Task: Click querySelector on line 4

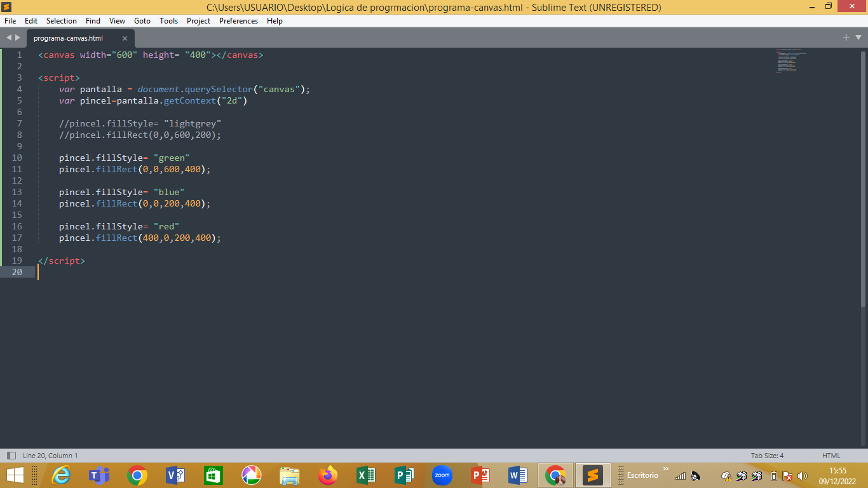Action: (219, 89)
